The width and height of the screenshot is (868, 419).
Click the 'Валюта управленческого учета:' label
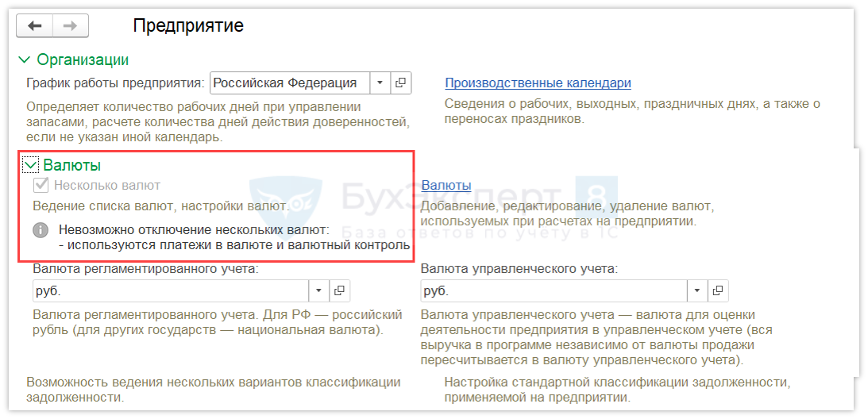(x=520, y=269)
